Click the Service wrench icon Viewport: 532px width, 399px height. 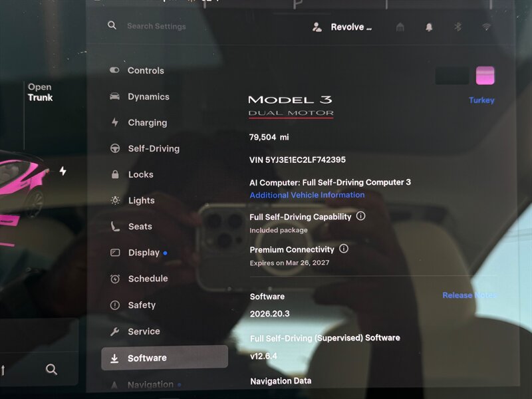pos(114,331)
